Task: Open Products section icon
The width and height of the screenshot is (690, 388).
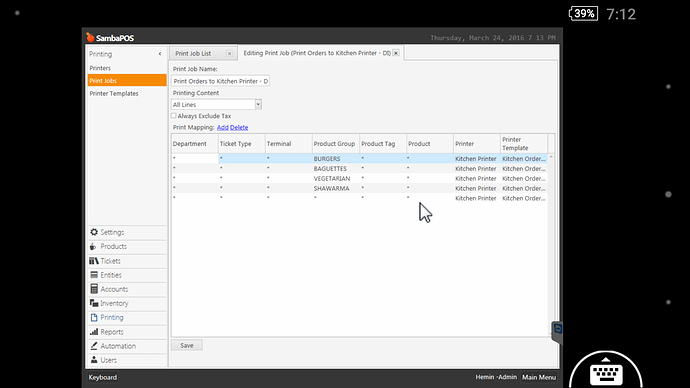Action: (93, 246)
